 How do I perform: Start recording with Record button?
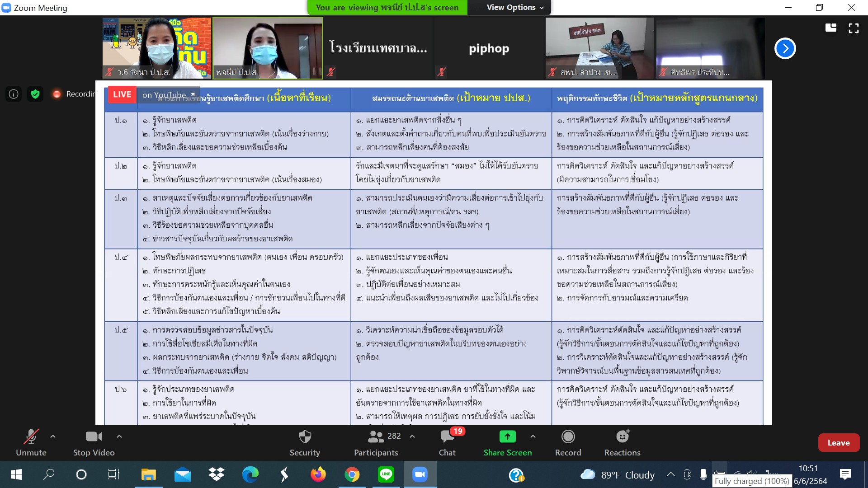[568, 443]
